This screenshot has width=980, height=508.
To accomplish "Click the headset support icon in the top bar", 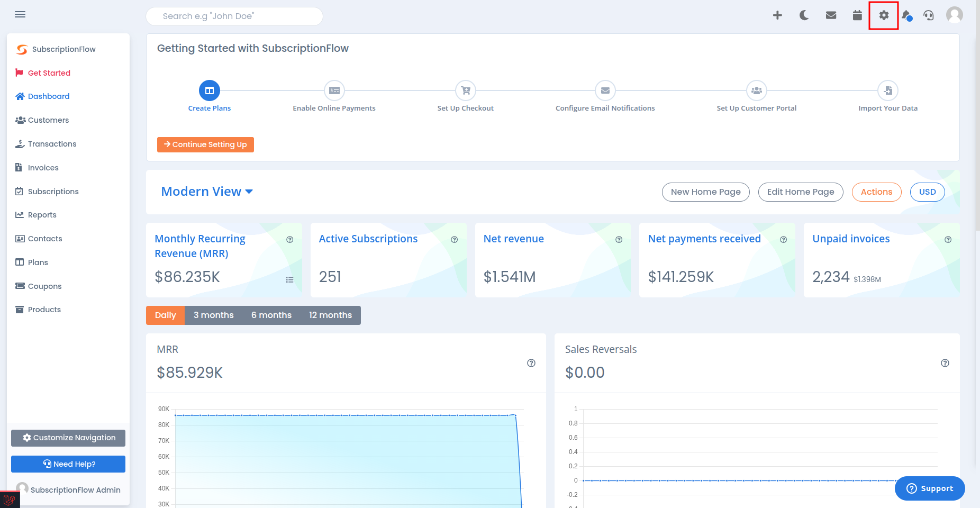I will click(929, 15).
